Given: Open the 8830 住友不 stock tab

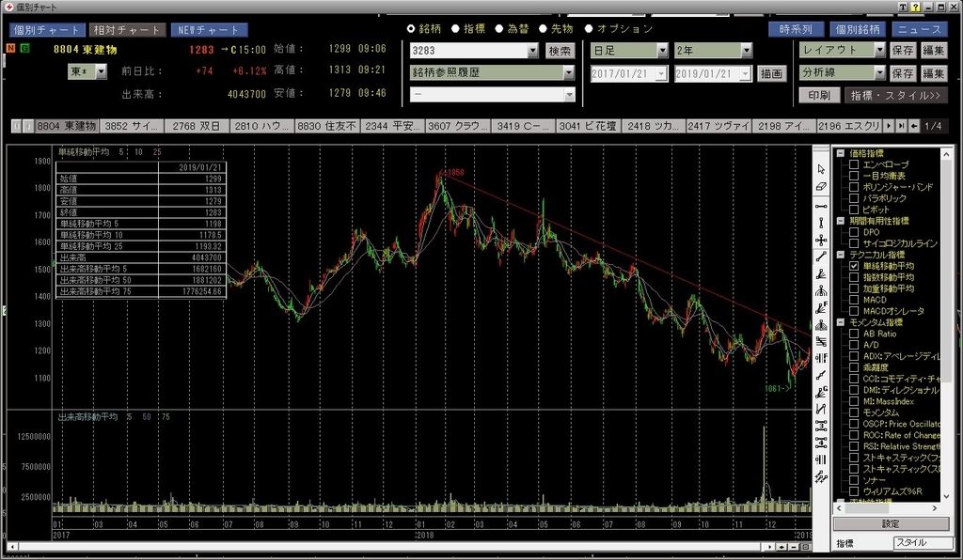Looking at the screenshot, I should [326, 126].
